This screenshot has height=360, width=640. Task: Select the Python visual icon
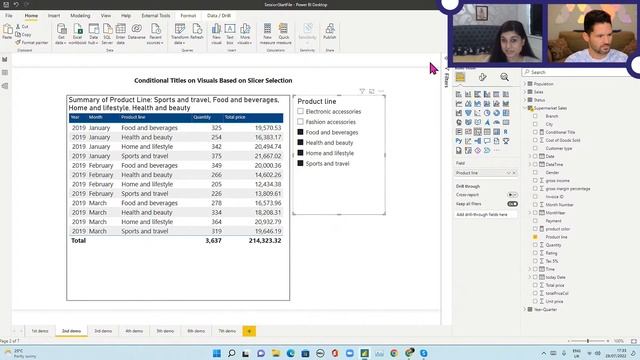[x=459, y=141]
